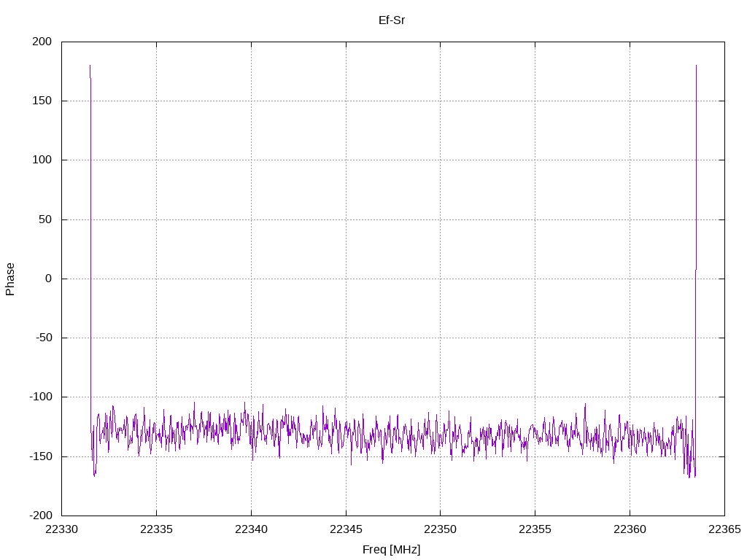Click the y-axis tick label "150"
This screenshot has width=747, height=560.
42,101
